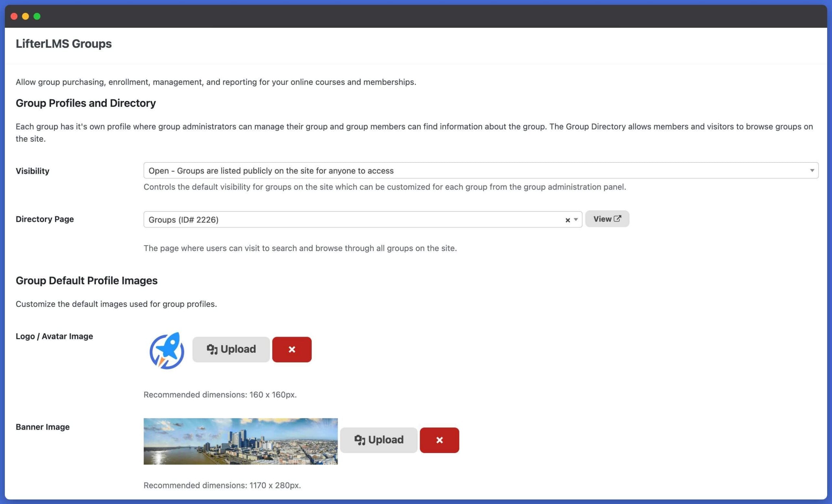Viewport: 832px width, 504px height.
Task: Click the View button for Directory Page
Action: tap(607, 219)
